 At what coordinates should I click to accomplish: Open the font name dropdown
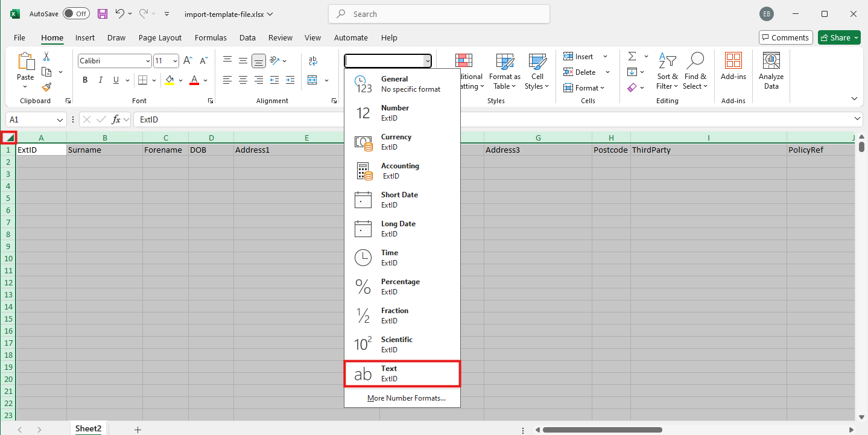[148, 61]
